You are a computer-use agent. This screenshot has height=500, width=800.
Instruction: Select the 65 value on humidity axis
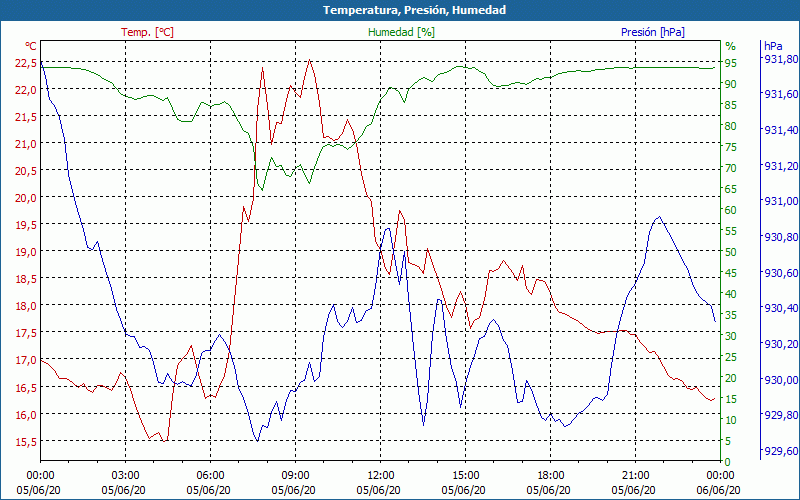point(731,189)
